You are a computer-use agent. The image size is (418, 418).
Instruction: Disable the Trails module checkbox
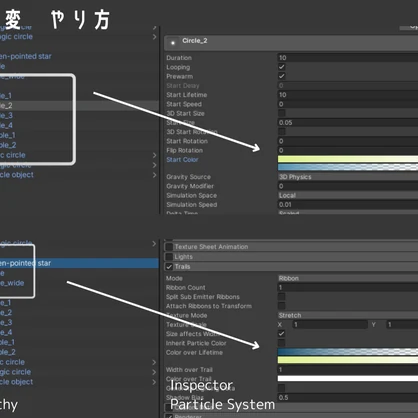click(x=169, y=267)
